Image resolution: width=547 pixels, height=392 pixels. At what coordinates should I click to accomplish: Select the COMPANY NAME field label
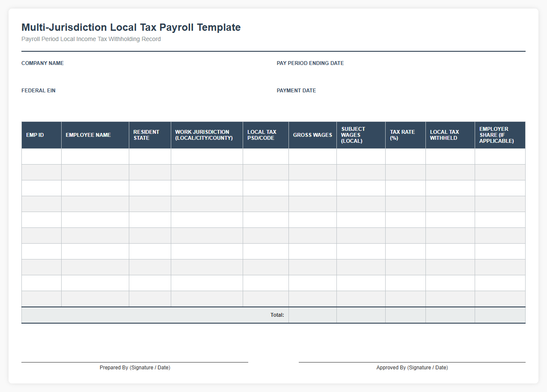pos(42,63)
